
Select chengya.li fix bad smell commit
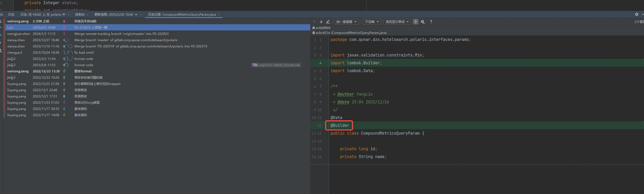click(x=158, y=53)
